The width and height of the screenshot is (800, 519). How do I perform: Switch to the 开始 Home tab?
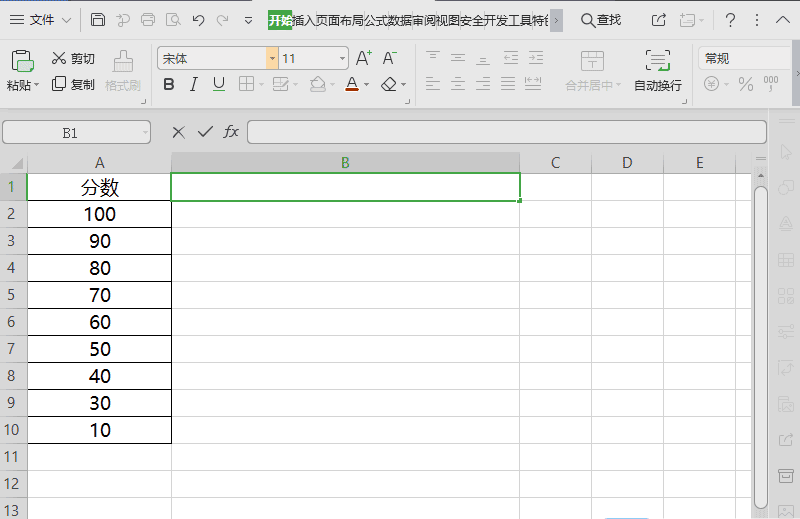[280, 20]
